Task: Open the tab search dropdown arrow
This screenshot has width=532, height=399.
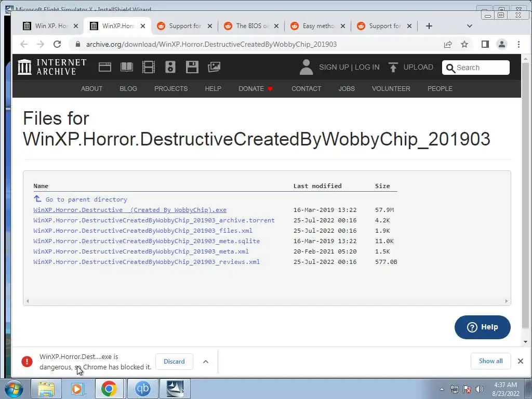Action: pos(470,26)
